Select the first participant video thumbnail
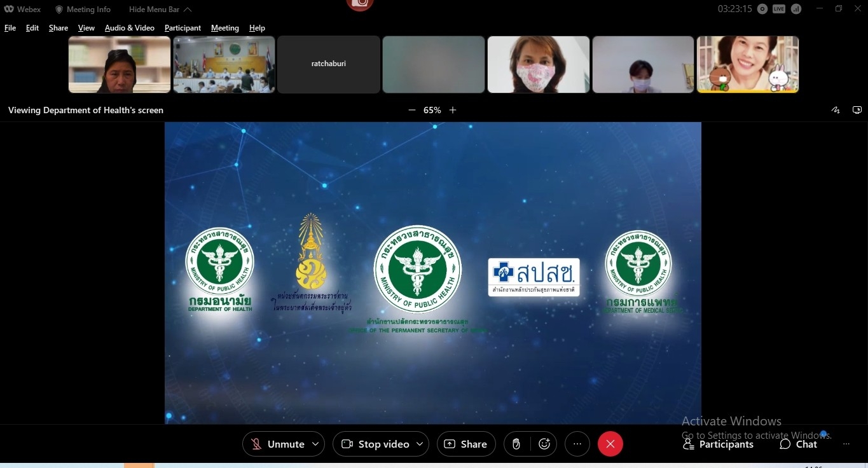868x468 pixels. pos(120,64)
